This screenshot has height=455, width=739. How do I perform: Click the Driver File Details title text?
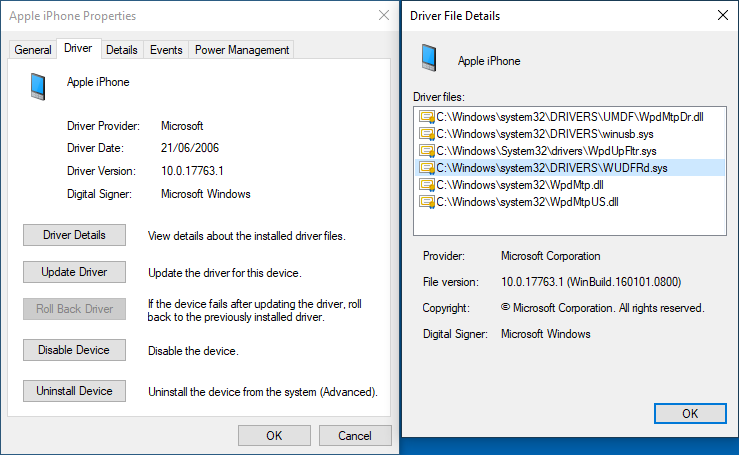[455, 16]
